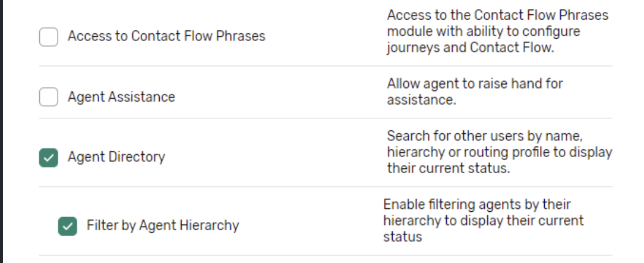This screenshot has width=644, height=263.
Task: Click the dark panel edge at far left
Action: [x=2, y=131]
